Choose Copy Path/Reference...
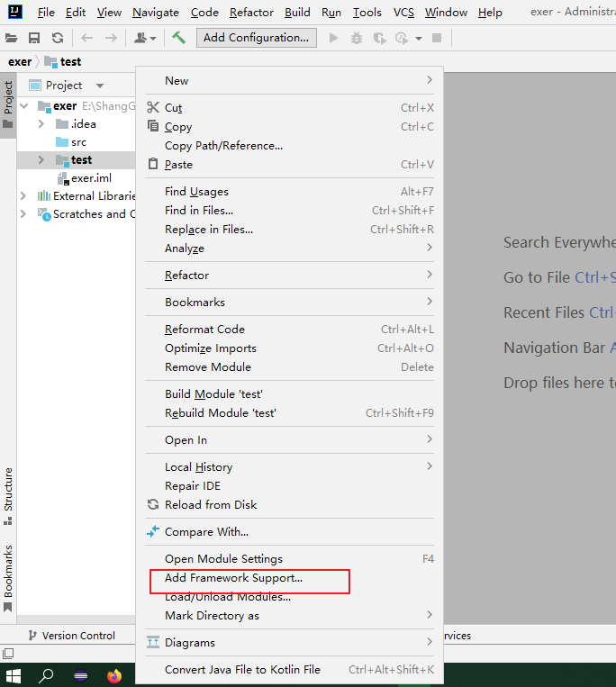 click(x=290, y=146)
